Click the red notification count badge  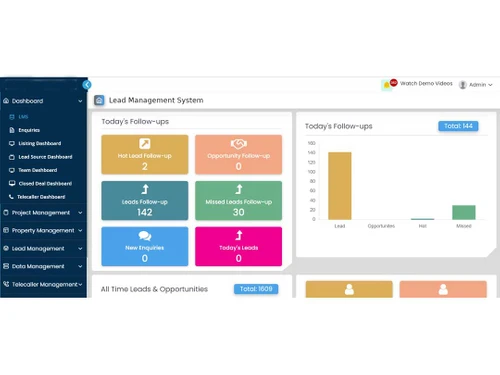(394, 82)
